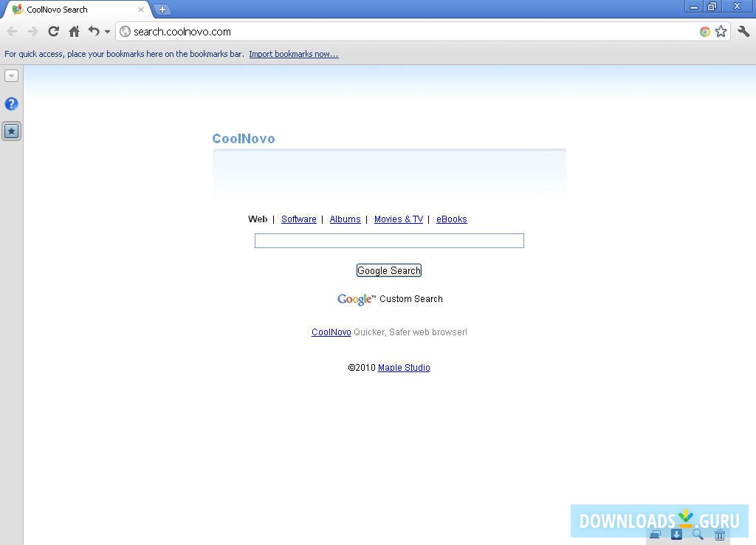The height and width of the screenshot is (545, 756).
Task: Click the Chrome engine switch icon
Action: click(x=705, y=32)
